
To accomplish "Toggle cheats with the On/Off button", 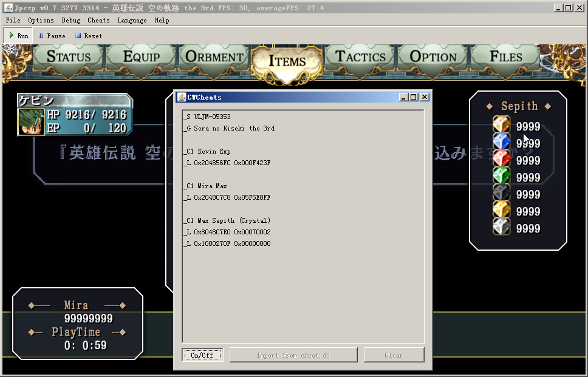I will tap(202, 355).
